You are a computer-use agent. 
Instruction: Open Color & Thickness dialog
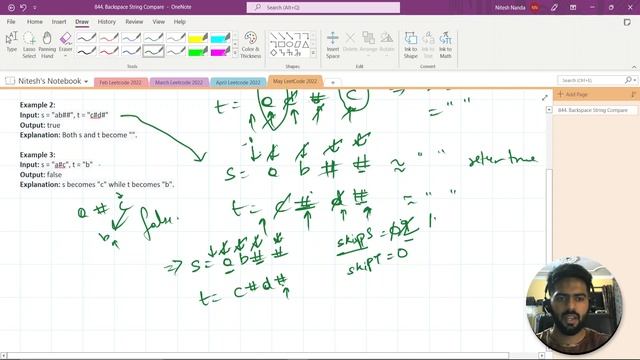(x=250, y=45)
